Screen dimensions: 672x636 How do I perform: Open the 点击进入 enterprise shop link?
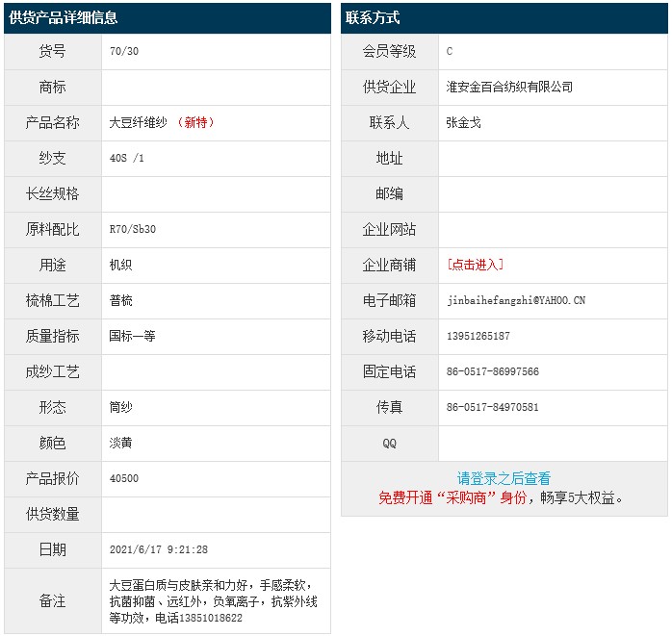click(475, 265)
